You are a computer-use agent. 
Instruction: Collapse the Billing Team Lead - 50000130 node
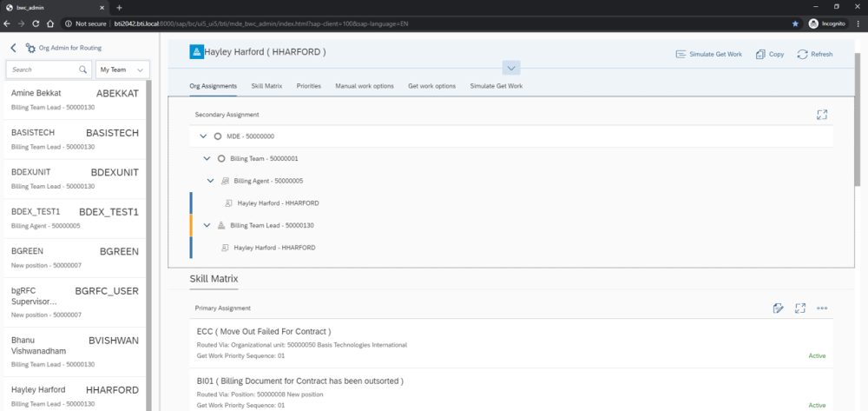[207, 225]
